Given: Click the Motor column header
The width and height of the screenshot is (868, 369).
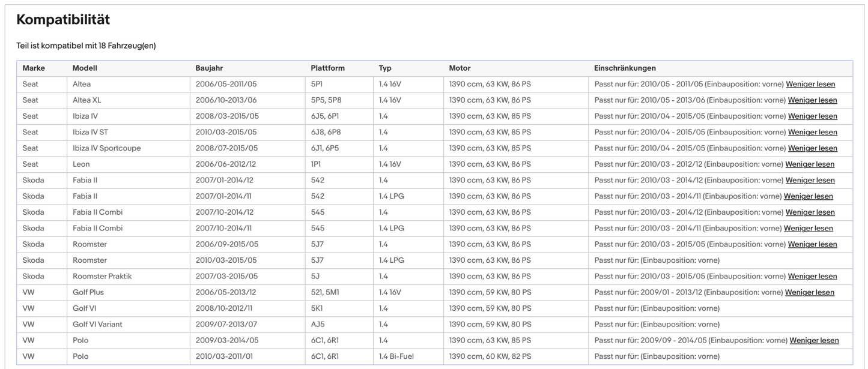Looking at the screenshot, I should click(x=460, y=68).
